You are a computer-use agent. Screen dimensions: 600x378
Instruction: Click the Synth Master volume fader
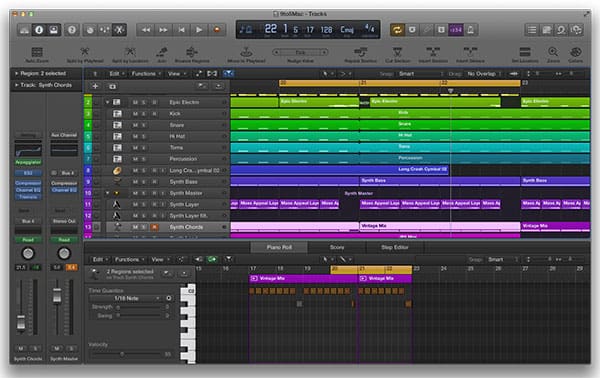57,296
